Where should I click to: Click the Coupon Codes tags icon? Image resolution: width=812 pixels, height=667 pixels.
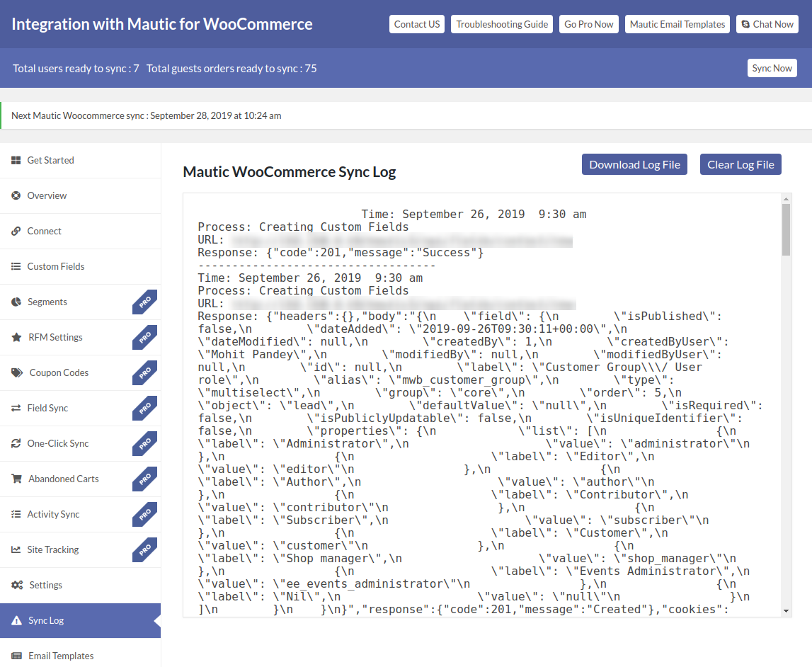pos(17,373)
